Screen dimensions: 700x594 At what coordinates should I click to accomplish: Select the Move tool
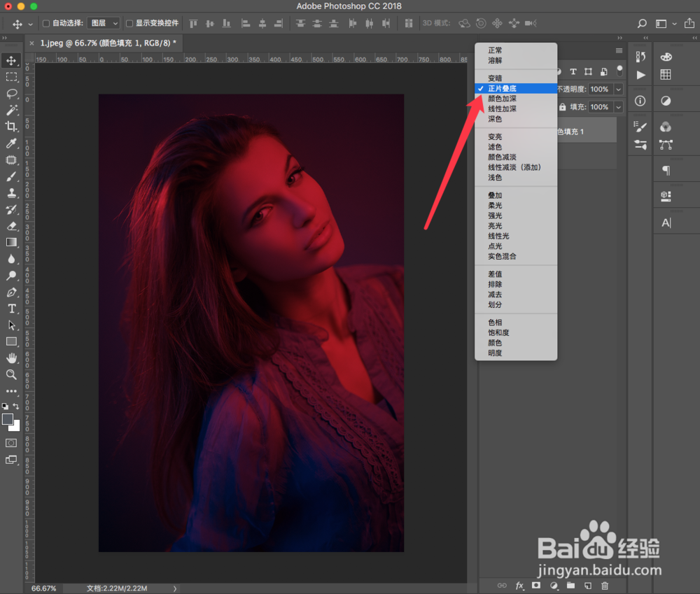point(12,61)
